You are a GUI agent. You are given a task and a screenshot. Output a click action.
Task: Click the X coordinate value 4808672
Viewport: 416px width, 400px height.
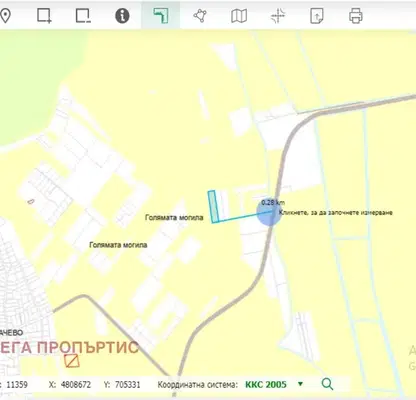76,385
